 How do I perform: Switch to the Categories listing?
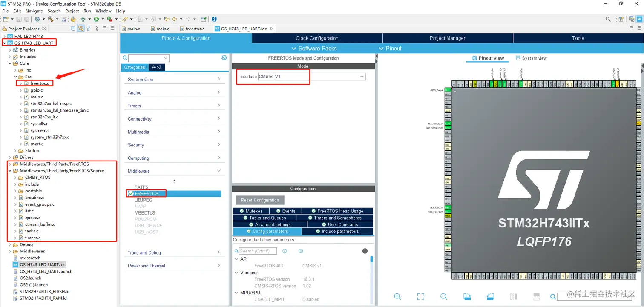click(135, 67)
